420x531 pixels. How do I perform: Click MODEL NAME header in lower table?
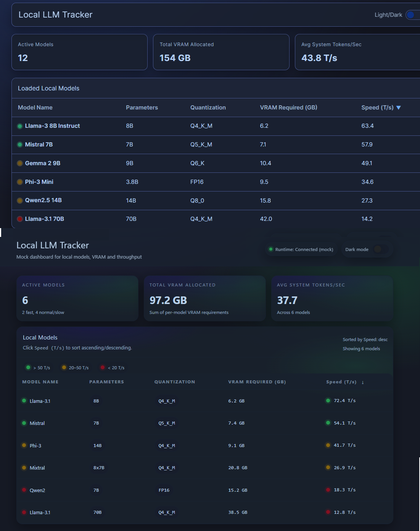coord(40,382)
